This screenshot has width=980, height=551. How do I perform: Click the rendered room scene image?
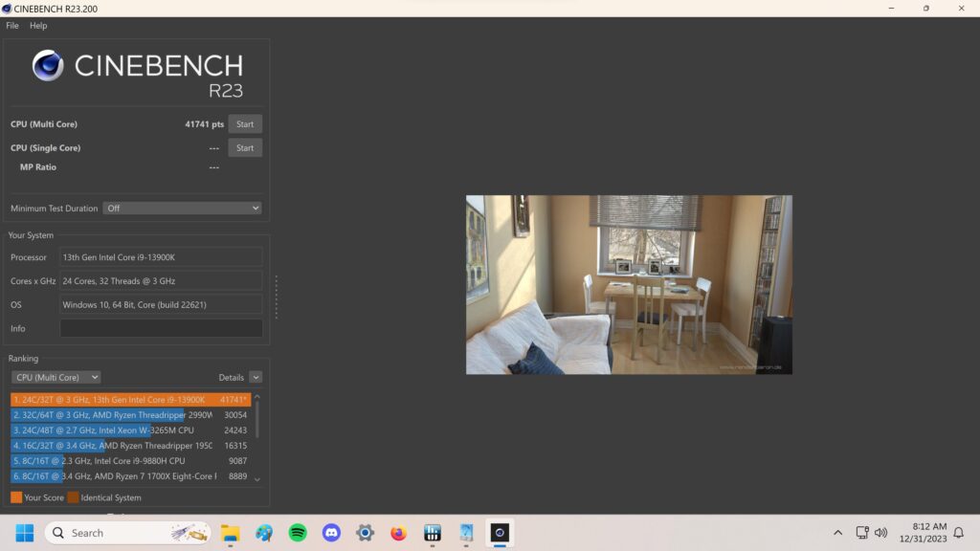click(x=629, y=285)
